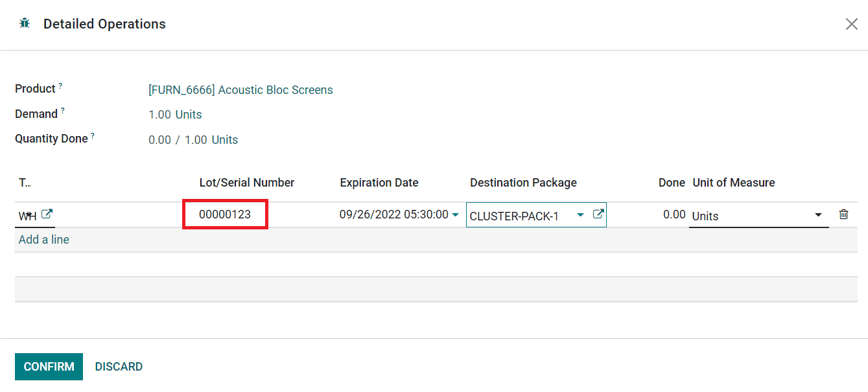The image size is (868, 392).
Task: Show the Quantity Done help tooltip
Action: (x=93, y=136)
